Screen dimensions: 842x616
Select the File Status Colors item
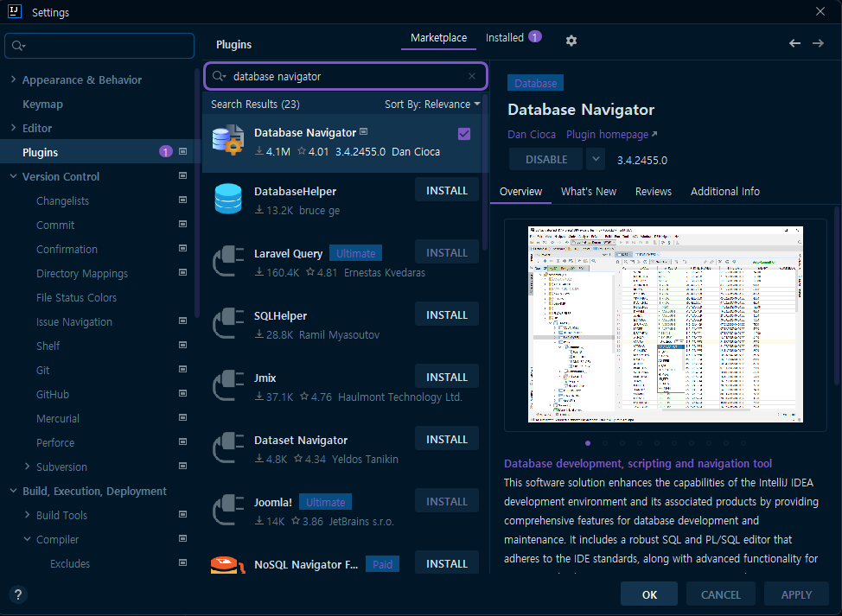point(76,297)
